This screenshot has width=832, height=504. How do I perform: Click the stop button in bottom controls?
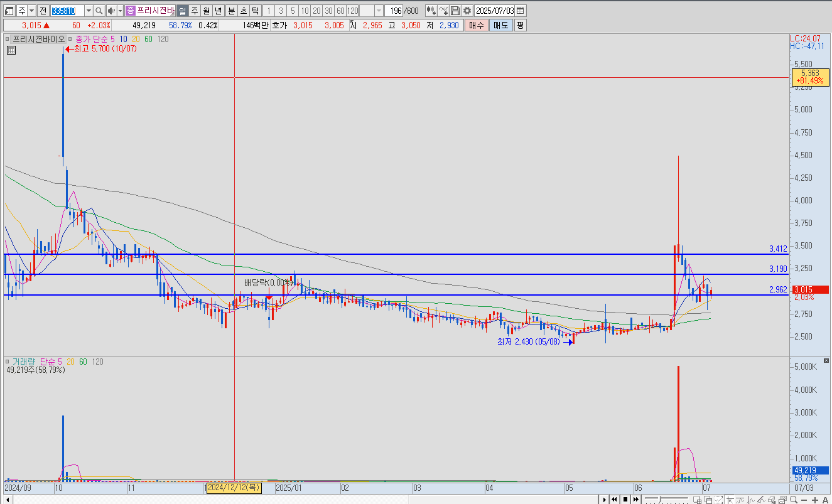[x=625, y=499]
